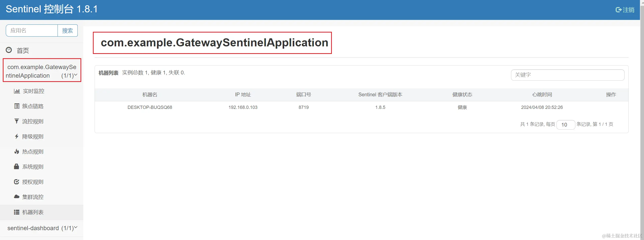The image size is (644, 240).
Task: Focus the 应用名 search input
Action: pos(32,31)
